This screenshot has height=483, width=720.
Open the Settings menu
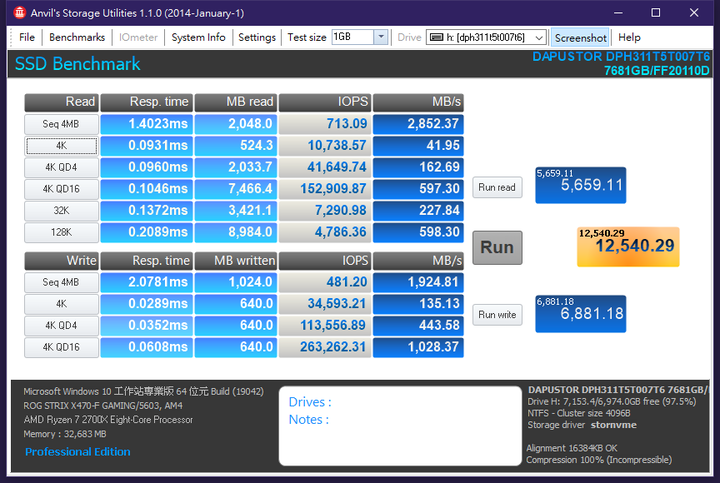[x=257, y=37]
